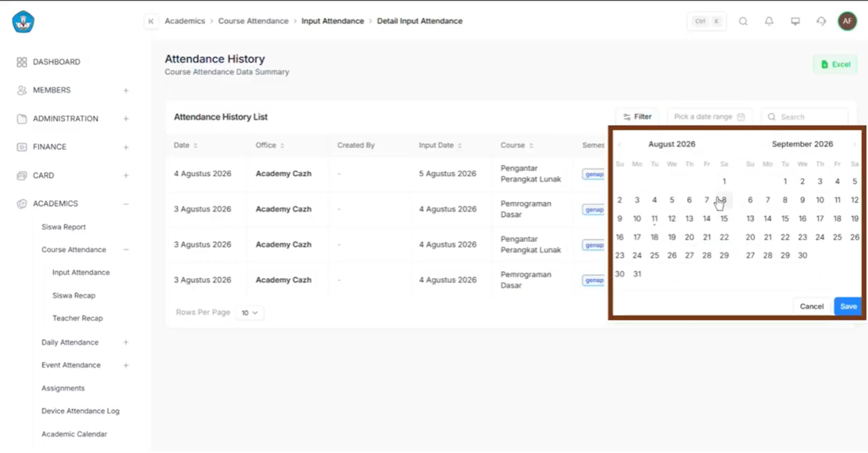
Task: Expand the Event Attendance submenu
Action: point(126,365)
